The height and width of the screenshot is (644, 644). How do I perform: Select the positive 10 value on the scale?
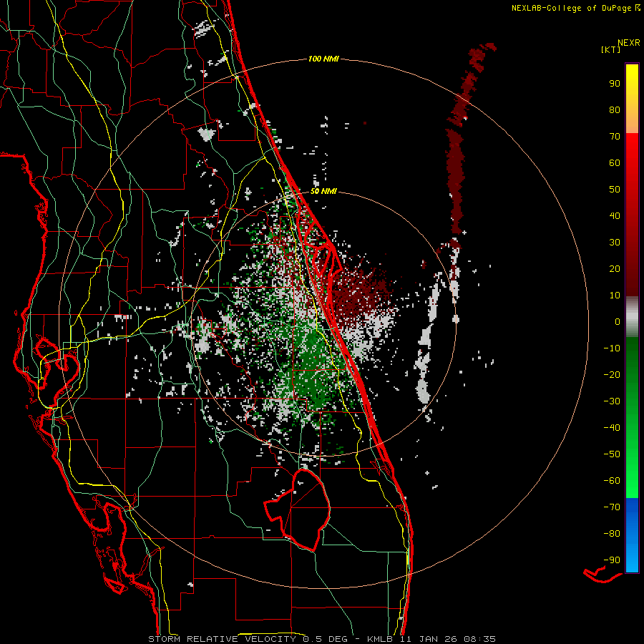[615, 296]
